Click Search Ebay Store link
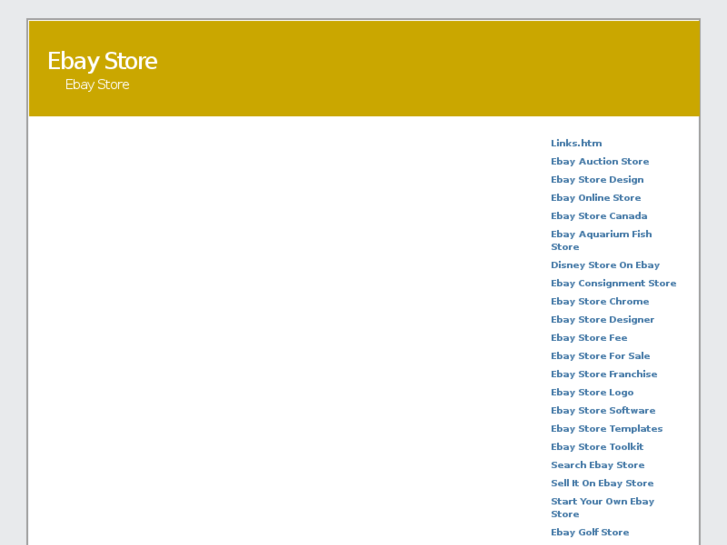727x545 pixels. pyautogui.click(x=598, y=465)
